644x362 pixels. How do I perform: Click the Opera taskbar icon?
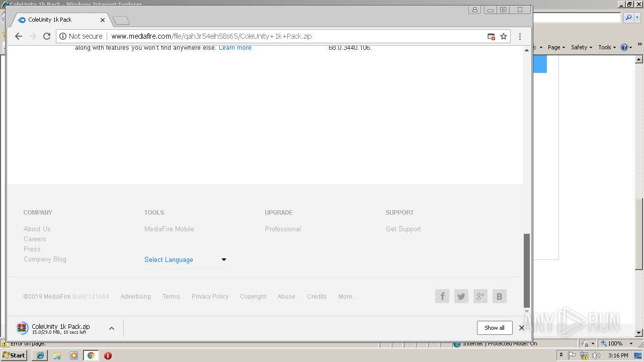click(108, 355)
